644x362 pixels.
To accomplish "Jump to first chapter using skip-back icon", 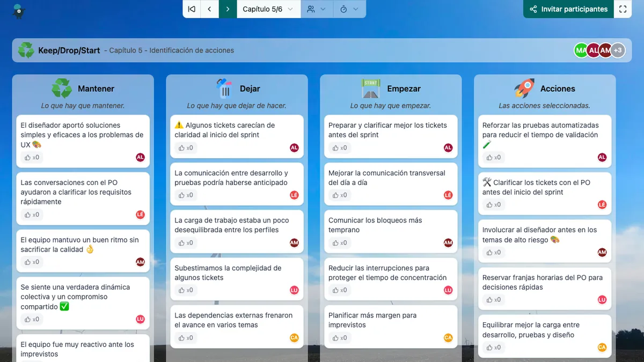I will 192,9.
